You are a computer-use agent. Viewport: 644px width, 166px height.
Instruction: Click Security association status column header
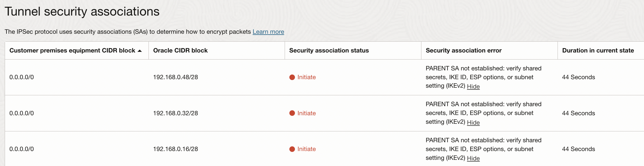[x=329, y=50]
